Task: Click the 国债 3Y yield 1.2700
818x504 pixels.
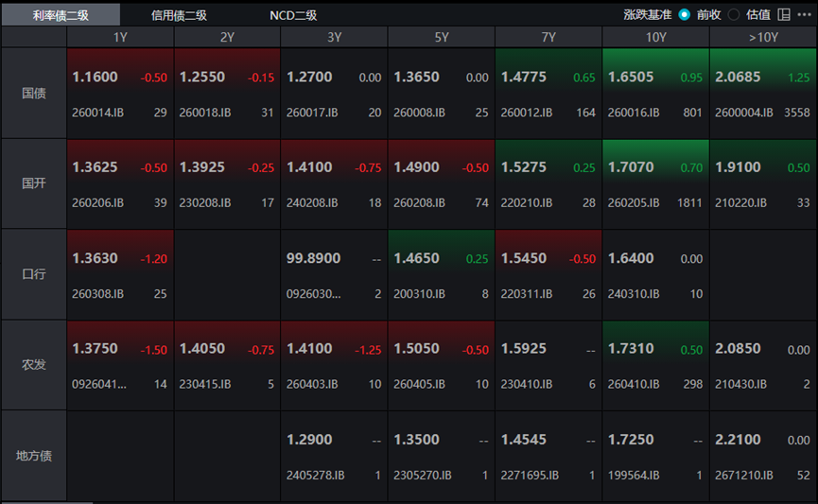Action: pos(309,78)
